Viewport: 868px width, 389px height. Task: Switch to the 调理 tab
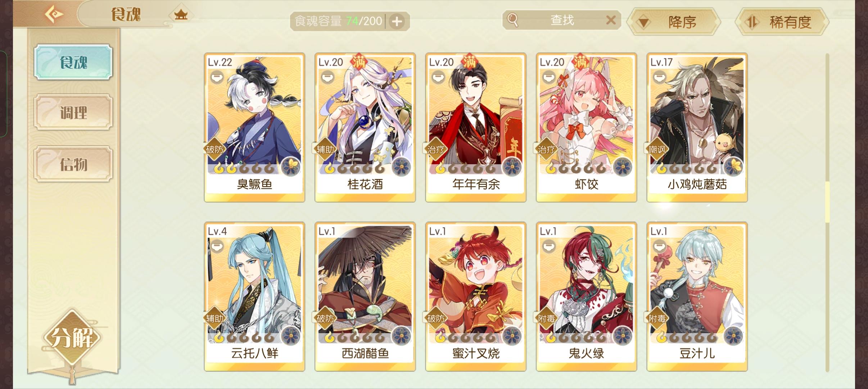point(73,112)
